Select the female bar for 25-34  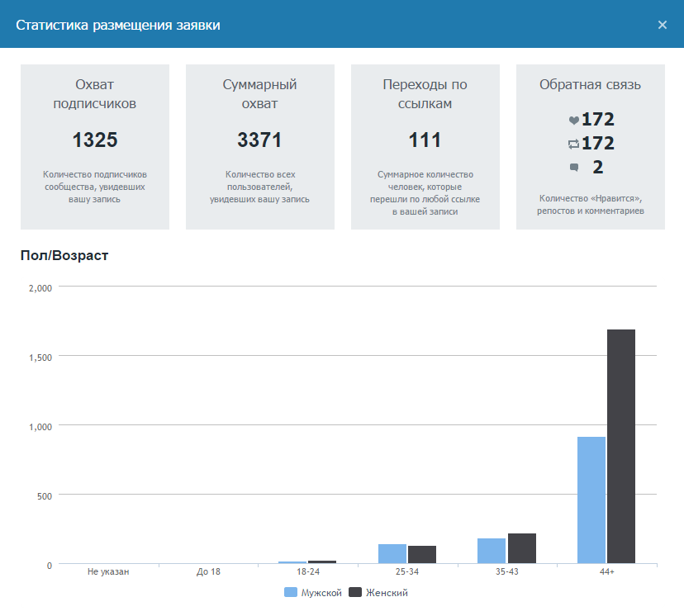point(422,555)
